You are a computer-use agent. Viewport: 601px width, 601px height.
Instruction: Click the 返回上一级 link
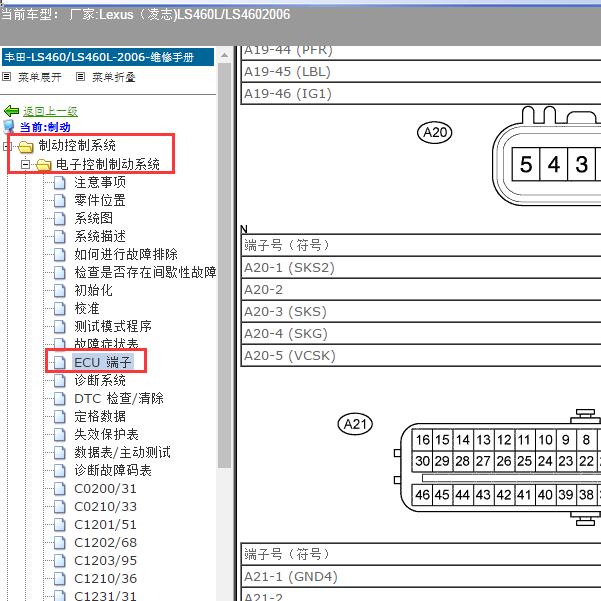point(50,111)
